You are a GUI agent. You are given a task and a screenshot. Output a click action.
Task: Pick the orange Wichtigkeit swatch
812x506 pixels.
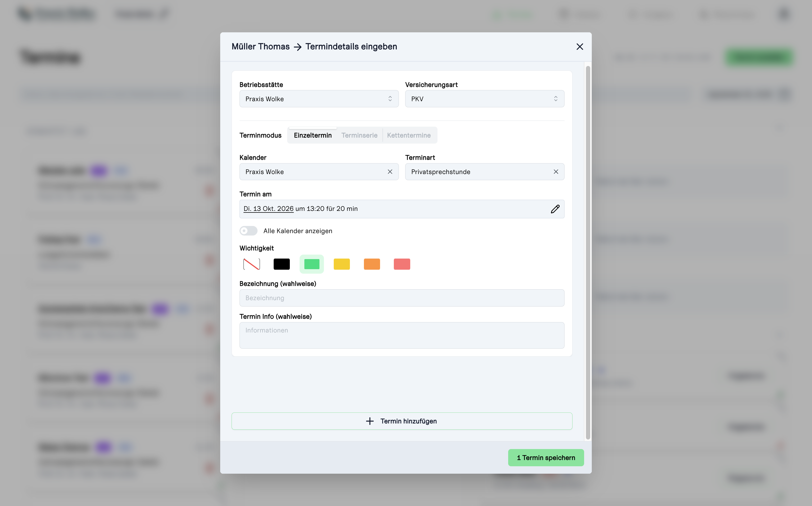(x=372, y=264)
